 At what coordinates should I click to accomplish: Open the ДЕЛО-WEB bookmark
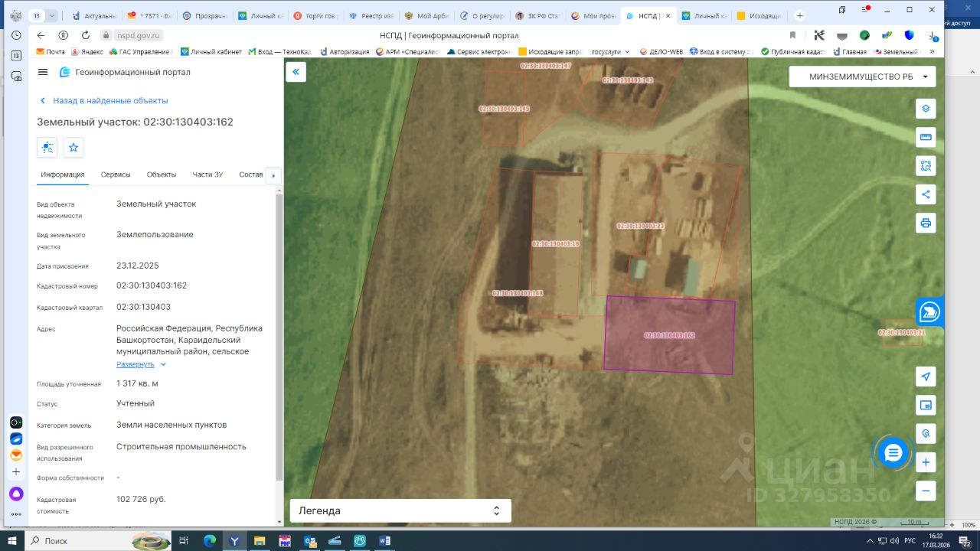coord(660,52)
